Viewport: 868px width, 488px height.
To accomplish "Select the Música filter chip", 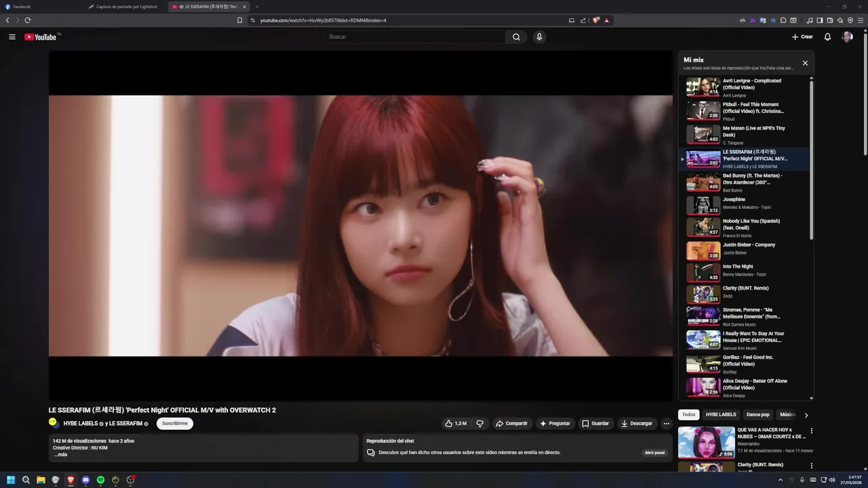I will coord(787,414).
